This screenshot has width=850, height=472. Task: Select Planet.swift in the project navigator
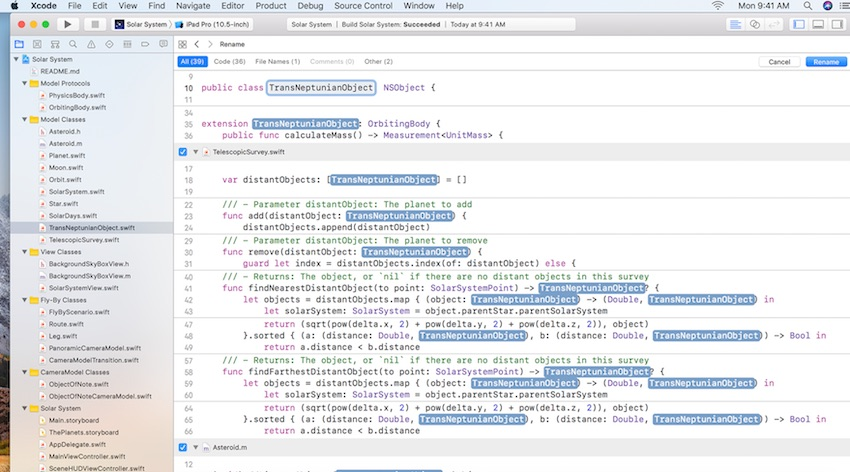click(x=66, y=156)
